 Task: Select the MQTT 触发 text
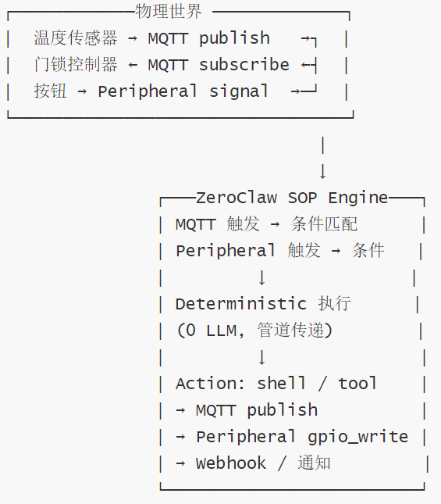pos(217,223)
